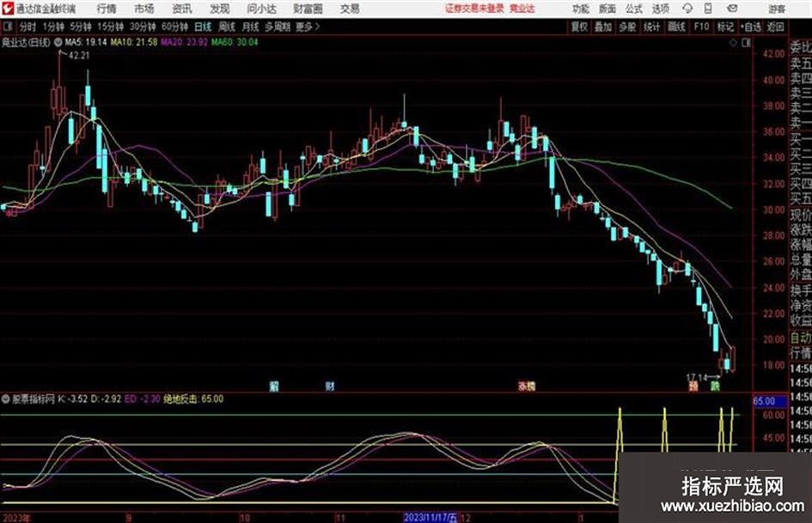
Task: Click the 42.21 high price label
Action: tap(79, 56)
